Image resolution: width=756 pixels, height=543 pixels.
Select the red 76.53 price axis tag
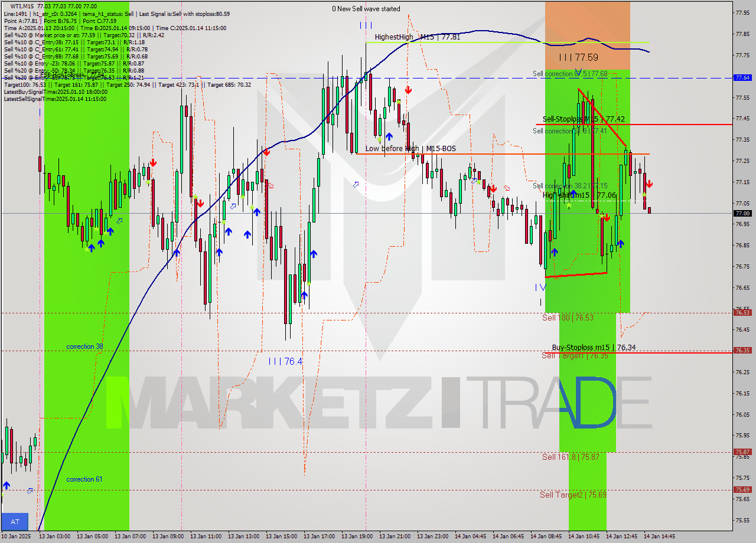click(742, 313)
